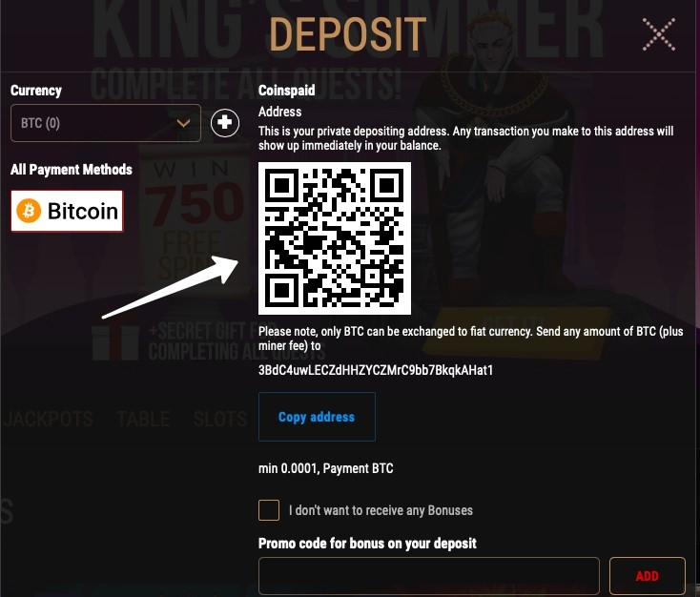Click the orange Bitcoin logo icon
This screenshot has height=597, width=700.
coord(29,211)
